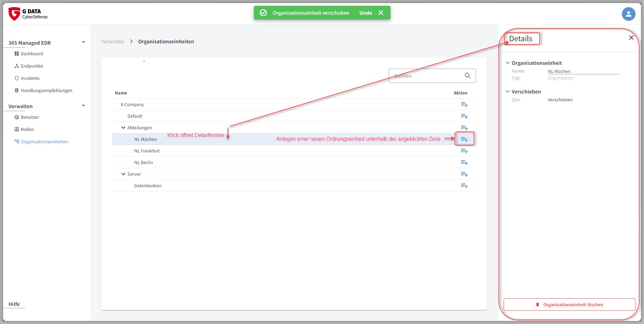Click Organisationseinheit löschen button

(x=569, y=305)
